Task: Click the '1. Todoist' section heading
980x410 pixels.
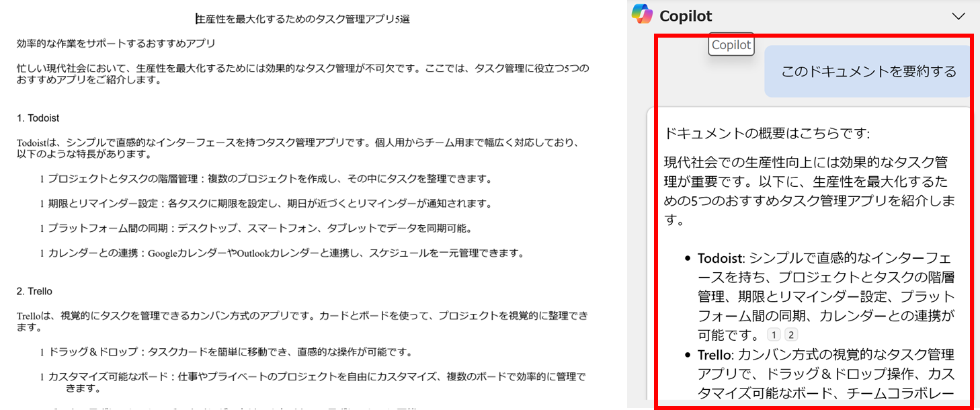Action: pyautogui.click(x=38, y=118)
